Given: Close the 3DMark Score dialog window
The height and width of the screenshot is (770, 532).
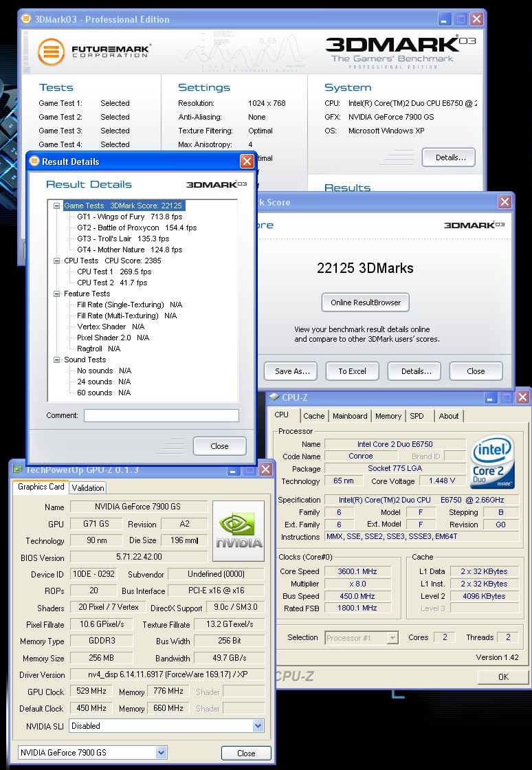Looking at the screenshot, I should click(505, 202).
